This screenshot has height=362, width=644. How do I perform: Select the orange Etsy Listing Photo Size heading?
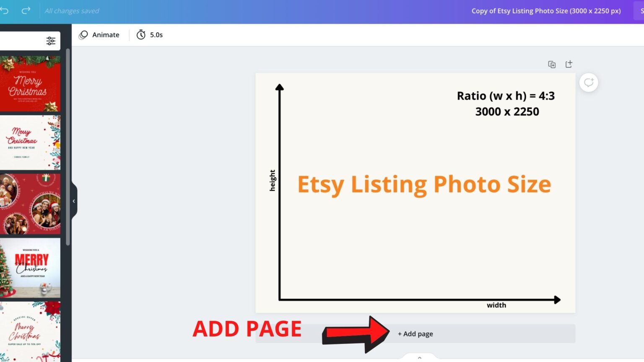tap(424, 185)
